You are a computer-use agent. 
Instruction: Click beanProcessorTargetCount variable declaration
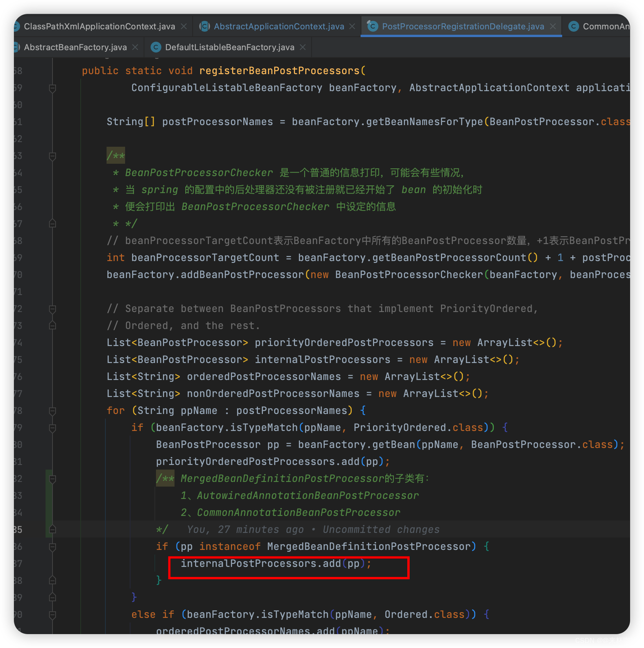pos(205,258)
